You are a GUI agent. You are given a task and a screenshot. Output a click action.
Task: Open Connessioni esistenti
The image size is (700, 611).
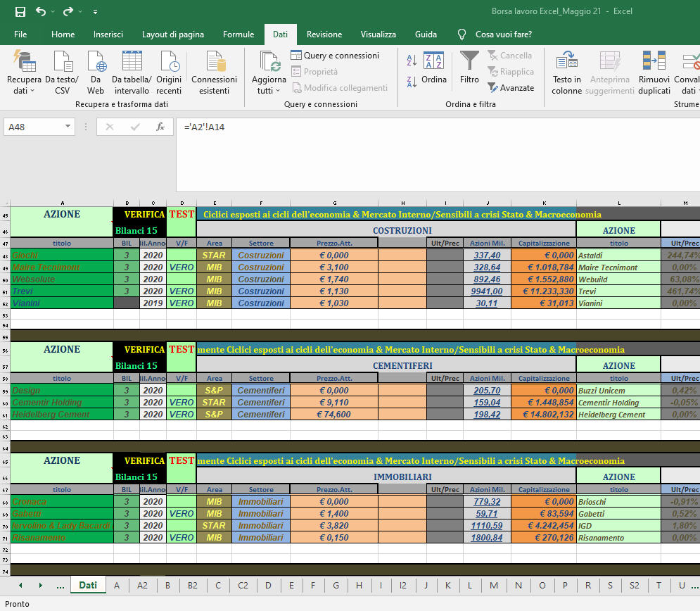click(x=215, y=73)
